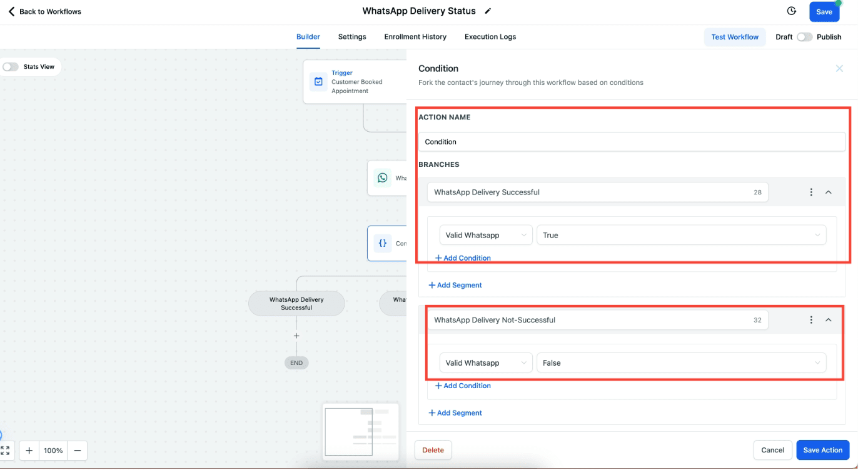The height and width of the screenshot is (475, 868).
Task: Click the Save button
Action: [824, 12]
